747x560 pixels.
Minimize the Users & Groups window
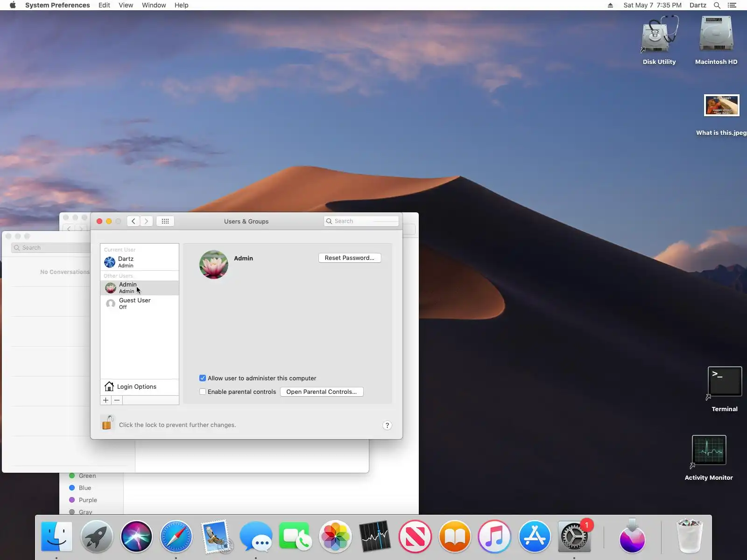(x=109, y=221)
